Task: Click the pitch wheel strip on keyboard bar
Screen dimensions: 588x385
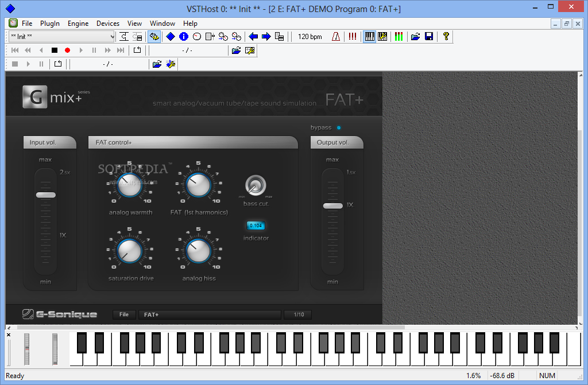Action: [x=26, y=349]
